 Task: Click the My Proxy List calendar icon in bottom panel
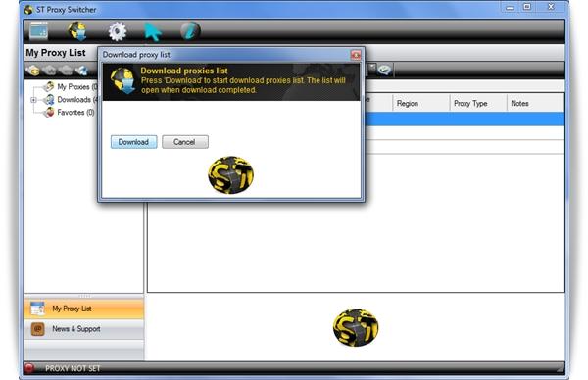pyautogui.click(x=37, y=309)
